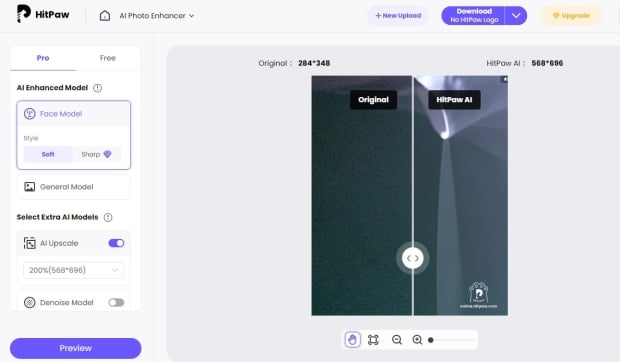Click the zoom in magnifier
This screenshot has height=362, width=620.
pos(417,340)
